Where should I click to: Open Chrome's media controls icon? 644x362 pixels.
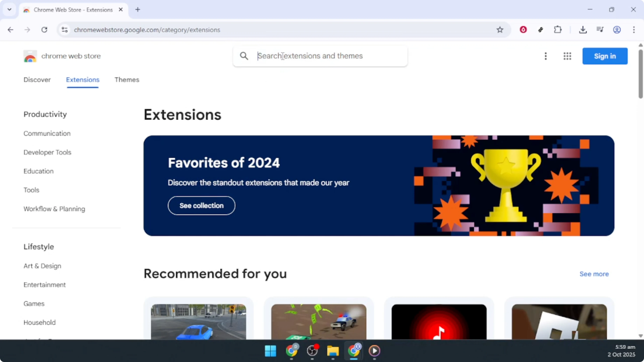tap(600, 30)
